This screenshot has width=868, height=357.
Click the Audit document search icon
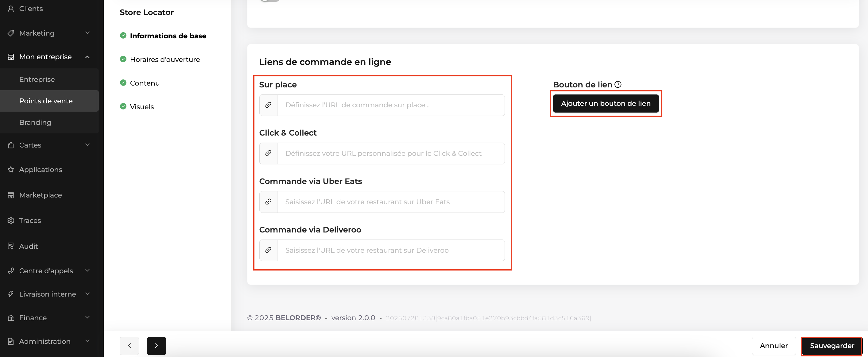tap(11, 246)
